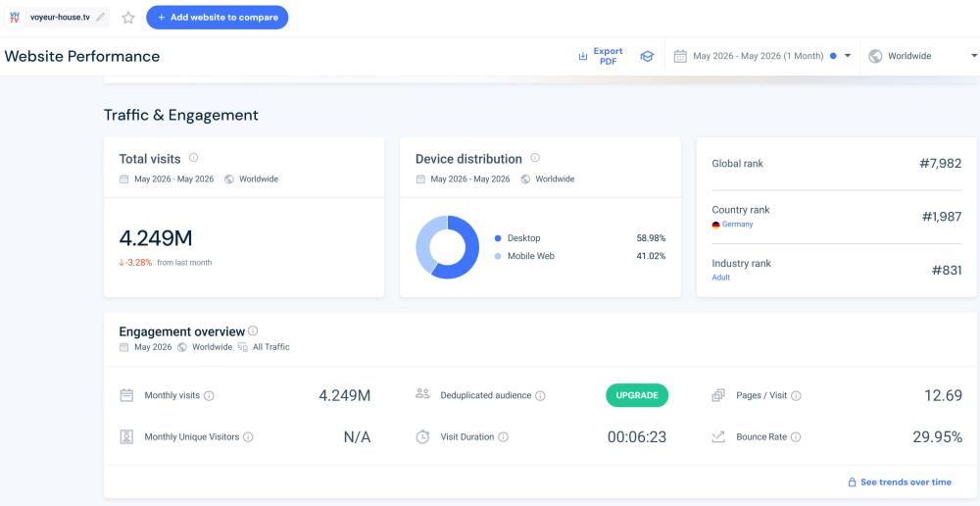Click the Bounce Rate arrow icon
Screen dimensions: 980x506
[x=718, y=436]
